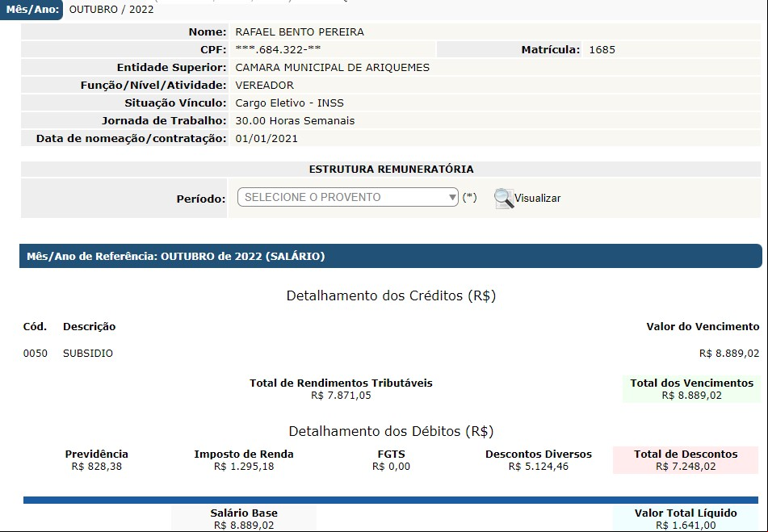Image resolution: width=768 pixels, height=532 pixels.
Task: Click Detalhamento dos Créditos heading
Action: pyautogui.click(x=391, y=295)
